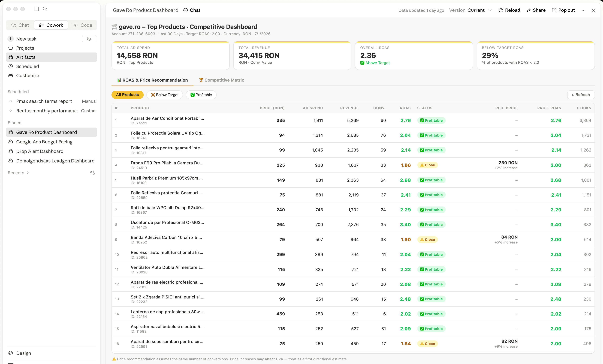Open Projects sidebar item
The width and height of the screenshot is (603, 364).
(x=51, y=48)
